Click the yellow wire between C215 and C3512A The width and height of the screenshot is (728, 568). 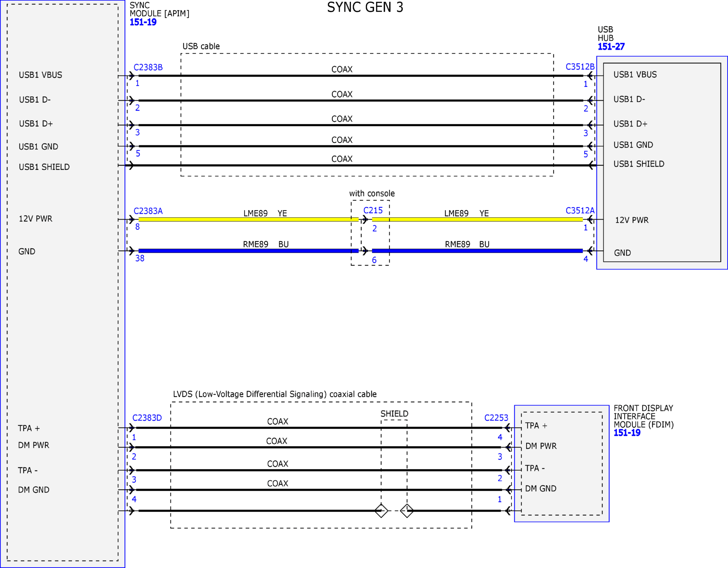click(477, 220)
